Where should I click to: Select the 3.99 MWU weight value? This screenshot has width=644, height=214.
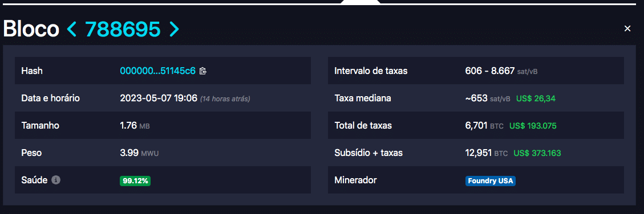139,153
